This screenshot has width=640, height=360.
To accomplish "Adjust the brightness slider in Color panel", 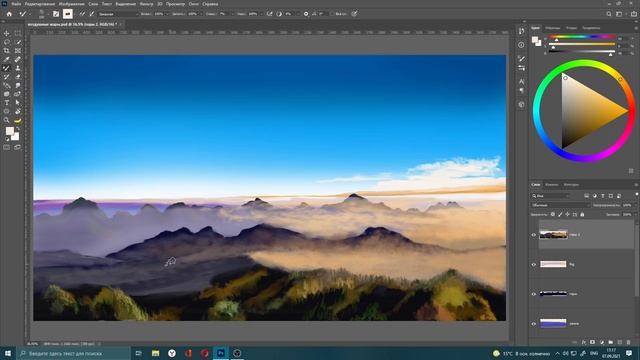I will click(x=582, y=53).
